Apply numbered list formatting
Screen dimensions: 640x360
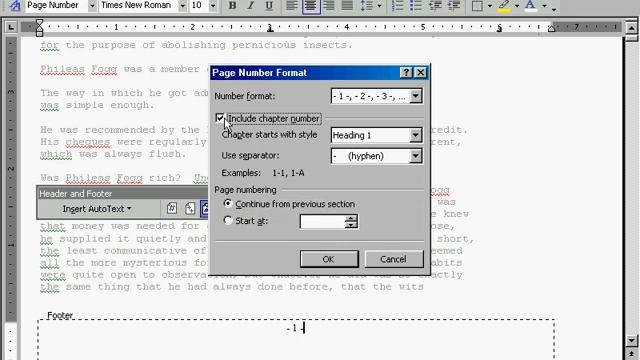pyautogui.click(x=397, y=6)
